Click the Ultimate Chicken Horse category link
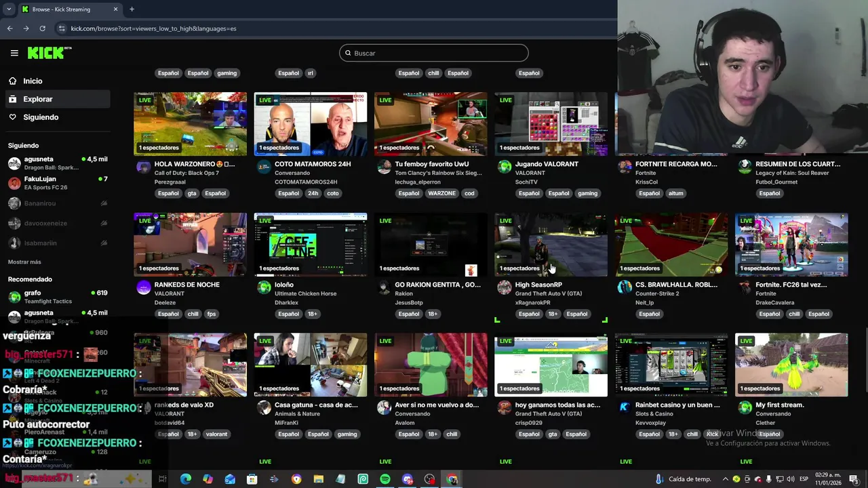The image size is (868, 488). [305, 293]
